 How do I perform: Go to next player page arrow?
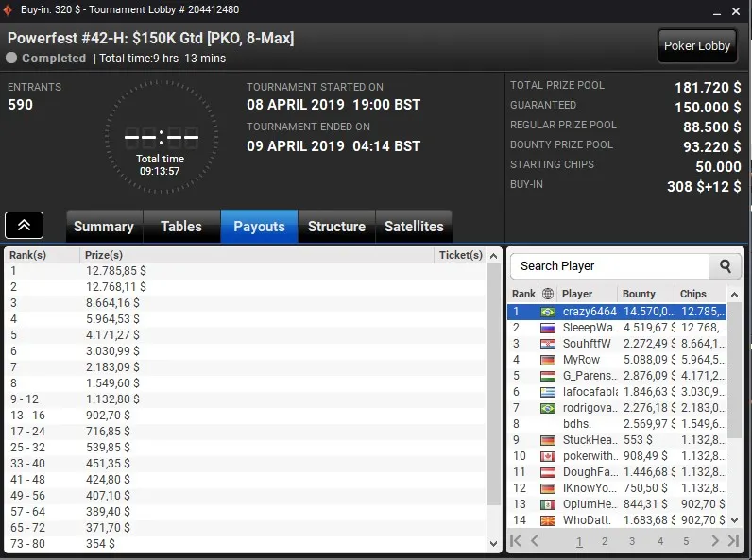click(x=715, y=541)
